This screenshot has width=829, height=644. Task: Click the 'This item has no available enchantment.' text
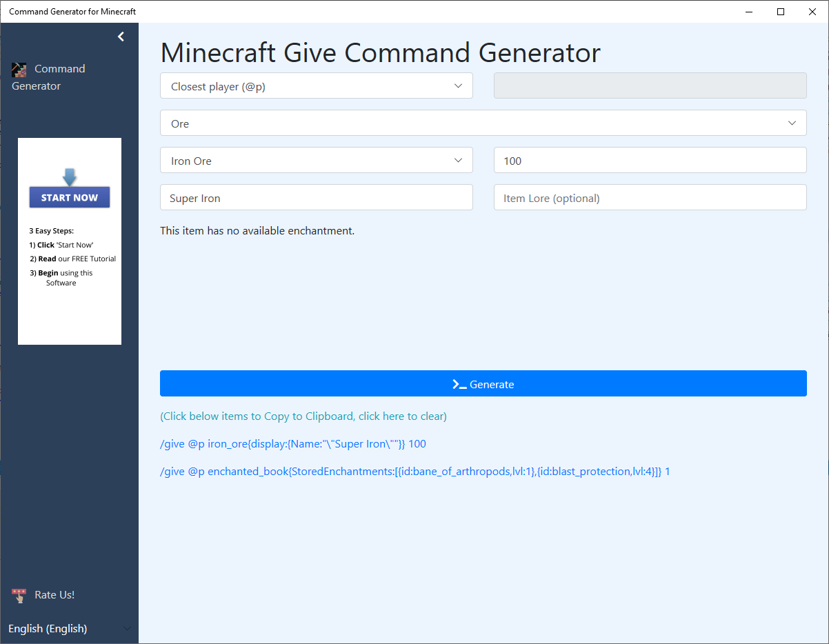(257, 231)
